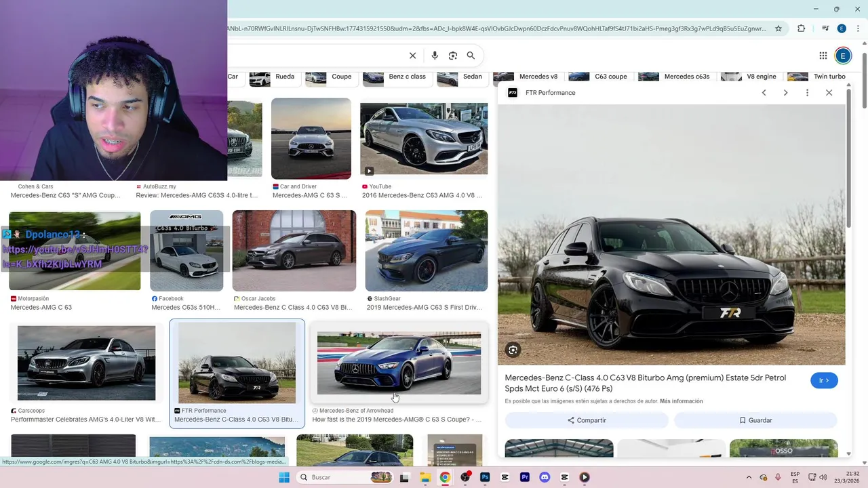
Task: Open Chrome media controls icon
Action: pyautogui.click(x=825, y=28)
